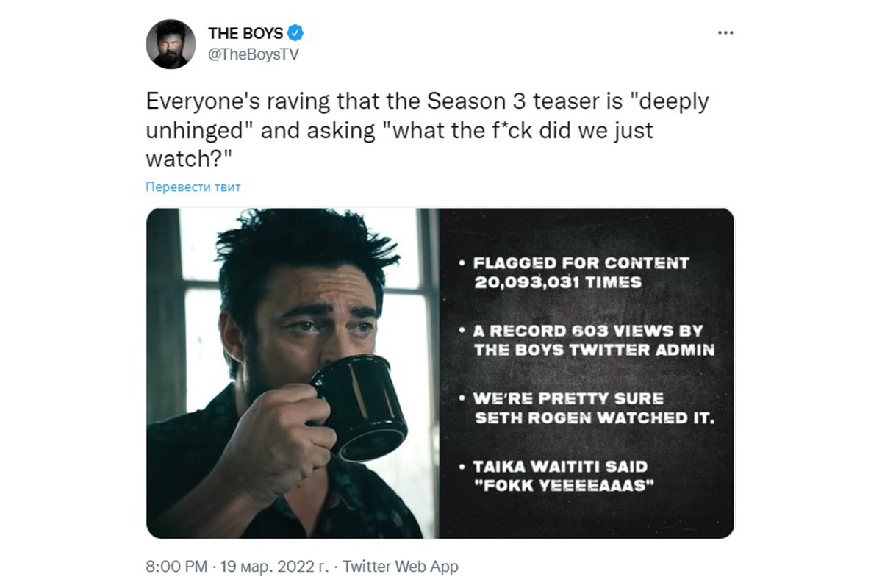Click the FLAGGED FOR CONTENT bullet line
Screen dimensions: 882x588
pyautogui.click(x=581, y=263)
